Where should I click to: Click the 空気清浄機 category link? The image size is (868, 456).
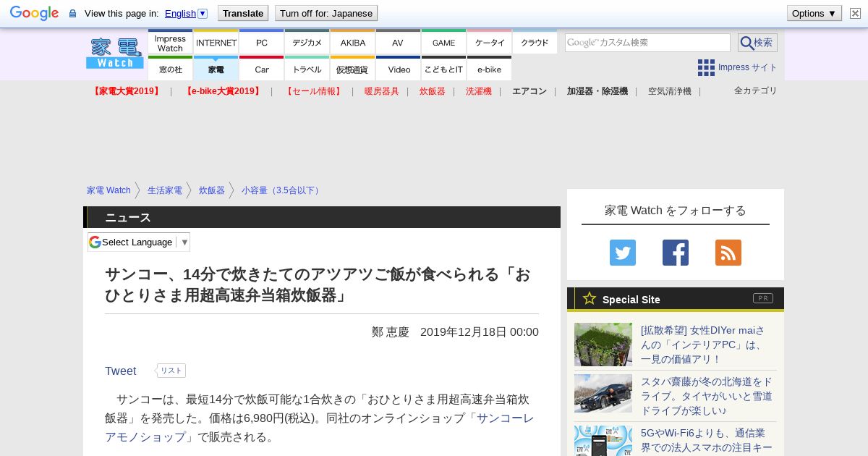tap(670, 91)
